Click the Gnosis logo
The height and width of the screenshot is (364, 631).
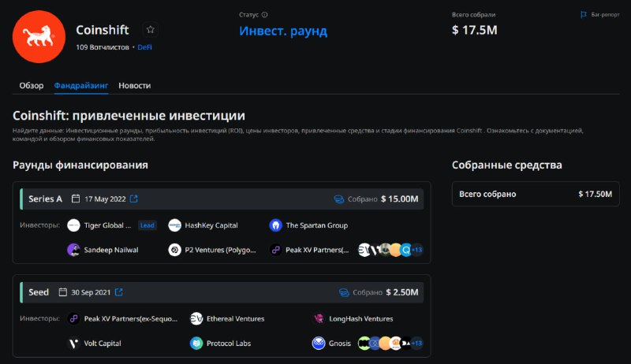(319, 343)
